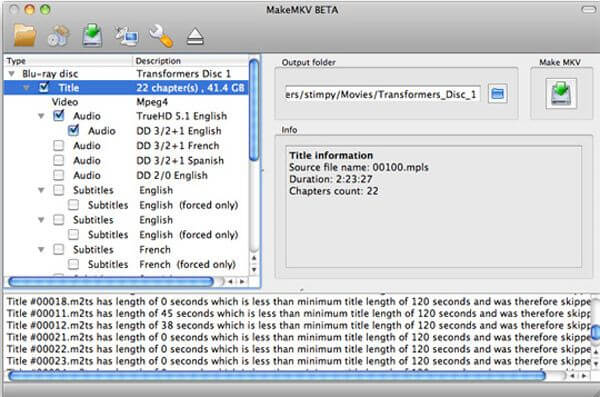
Task: Open files with the folder toolbar icon
Action: tap(25, 36)
